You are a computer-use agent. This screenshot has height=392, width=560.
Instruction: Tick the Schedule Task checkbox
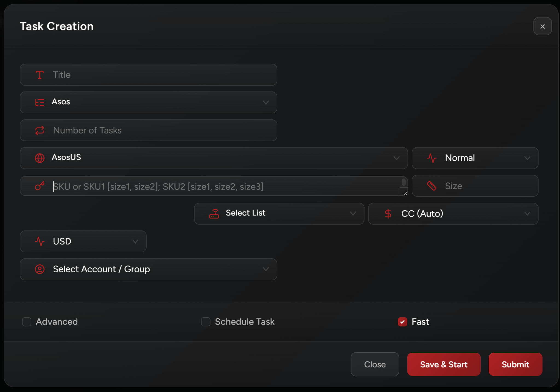206,322
